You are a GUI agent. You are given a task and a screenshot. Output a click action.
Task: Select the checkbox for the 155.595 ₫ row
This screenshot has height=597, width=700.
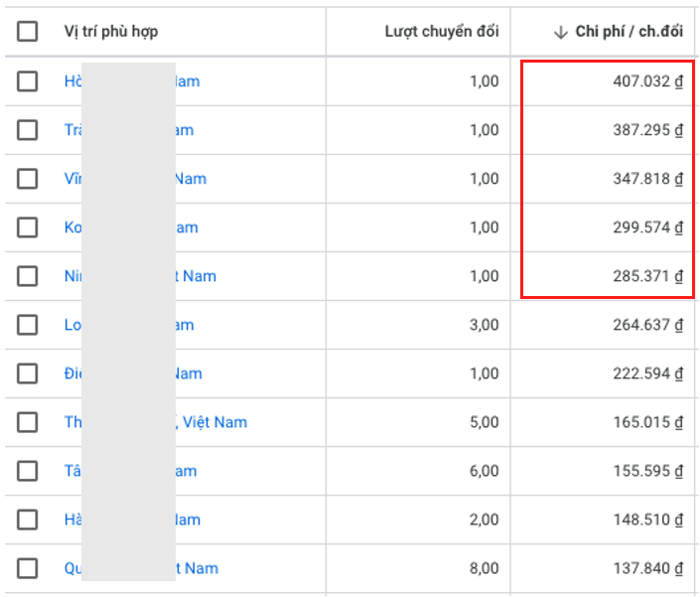pos(27,471)
